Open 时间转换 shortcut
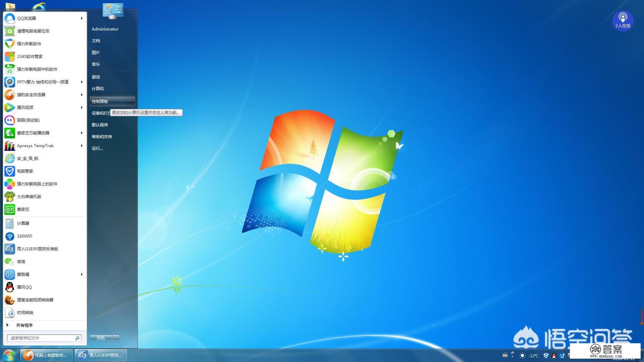Screen dimensions: 644x362 click(x=45, y=312)
